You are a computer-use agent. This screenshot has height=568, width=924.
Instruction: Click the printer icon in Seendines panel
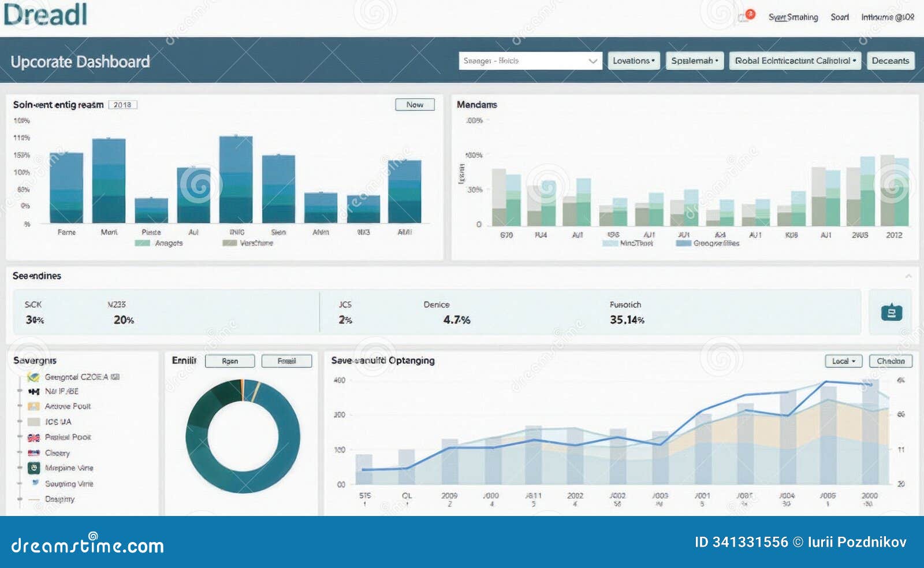[x=892, y=314]
